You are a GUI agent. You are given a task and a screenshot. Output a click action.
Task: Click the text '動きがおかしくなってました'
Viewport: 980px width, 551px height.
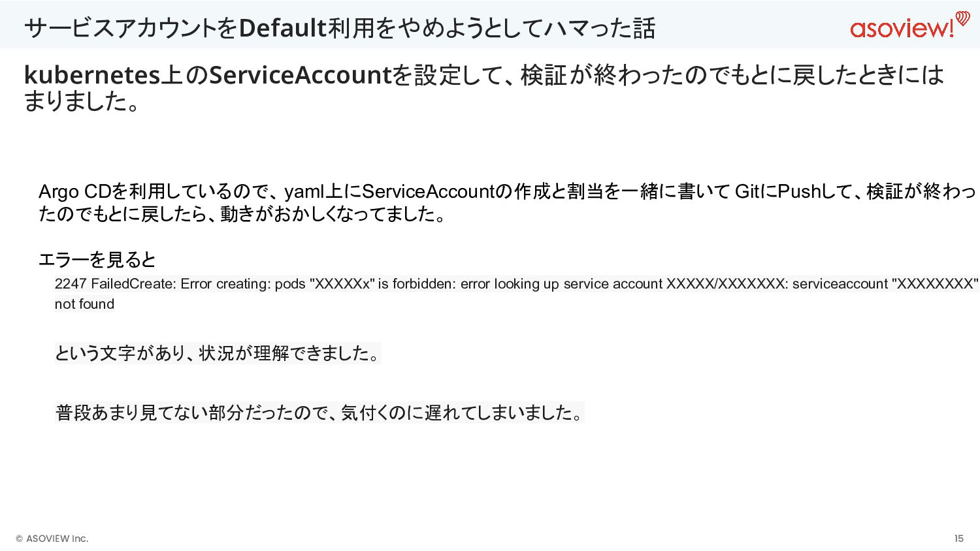point(327,214)
